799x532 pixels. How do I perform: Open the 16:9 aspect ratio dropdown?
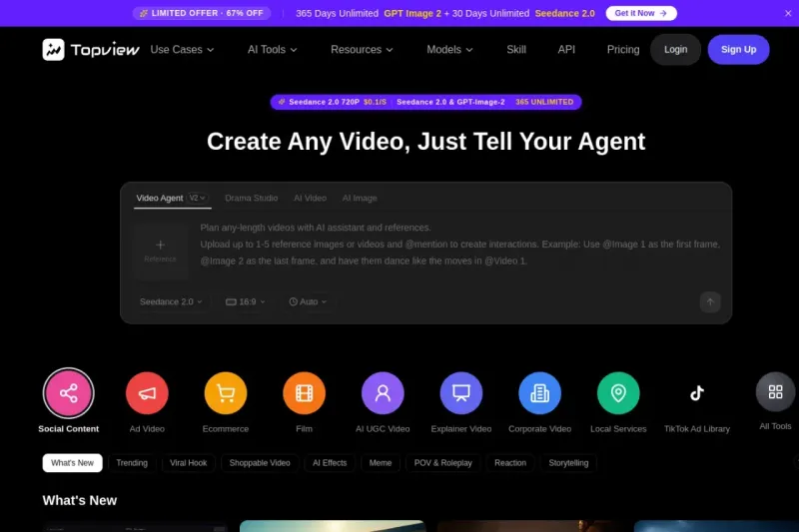pos(245,301)
